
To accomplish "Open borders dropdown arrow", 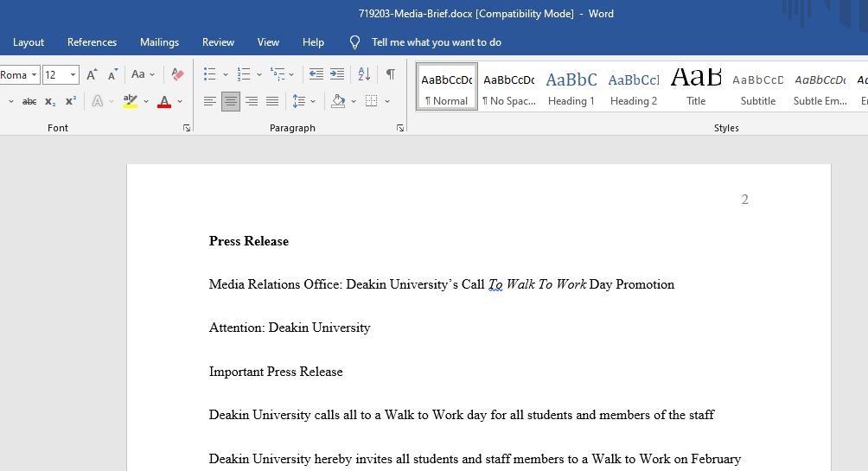I will tap(387, 101).
